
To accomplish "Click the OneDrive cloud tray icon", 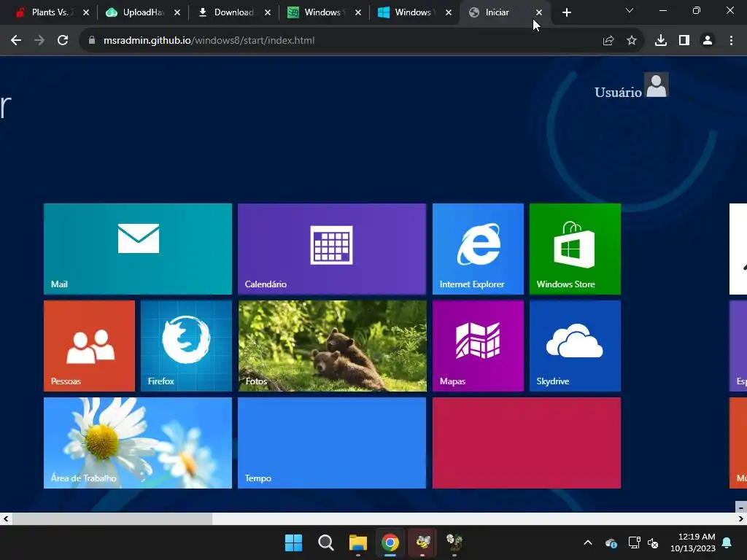I will [611, 542].
